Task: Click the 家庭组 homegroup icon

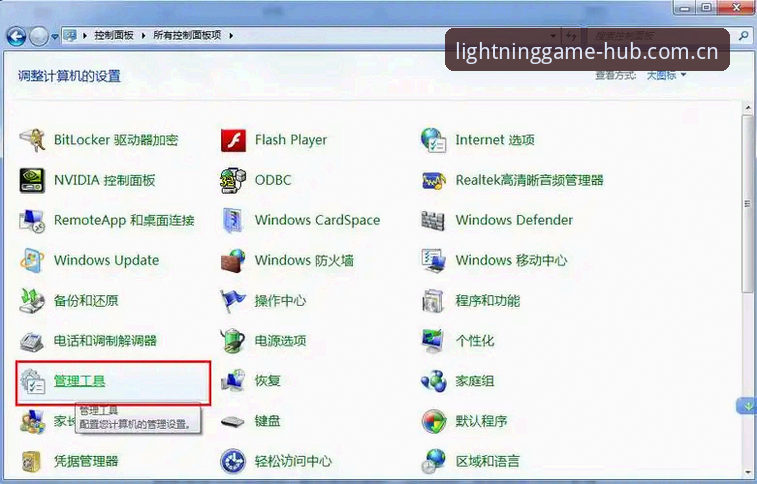Action: click(434, 381)
